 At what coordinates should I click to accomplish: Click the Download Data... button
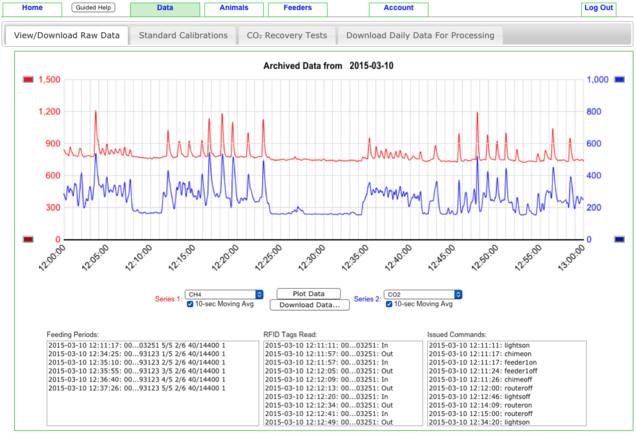[310, 304]
